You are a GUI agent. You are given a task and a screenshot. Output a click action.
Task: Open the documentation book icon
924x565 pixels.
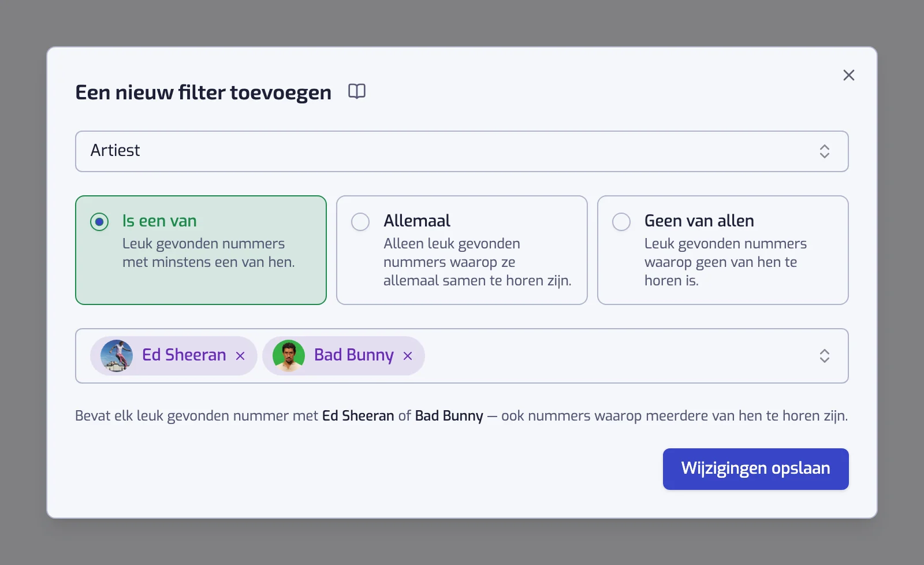coord(357,91)
